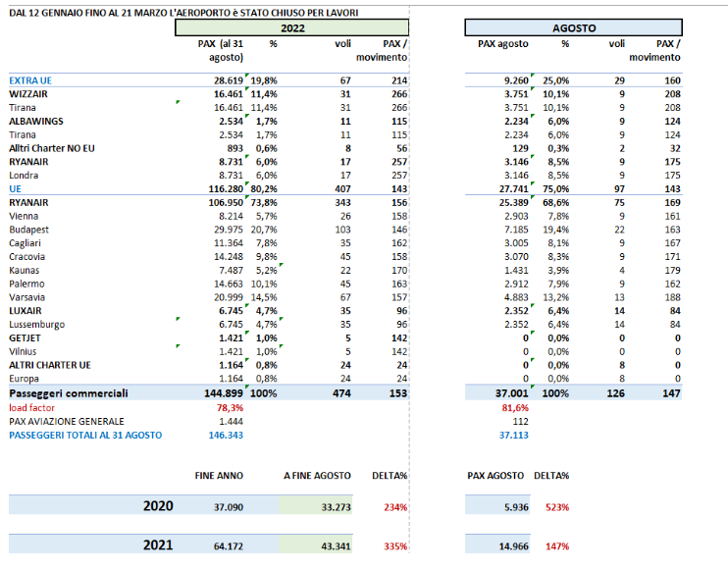Select the 7.185 Budapest August passengers cell
The height and width of the screenshot is (570, 728).
click(x=516, y=230)
